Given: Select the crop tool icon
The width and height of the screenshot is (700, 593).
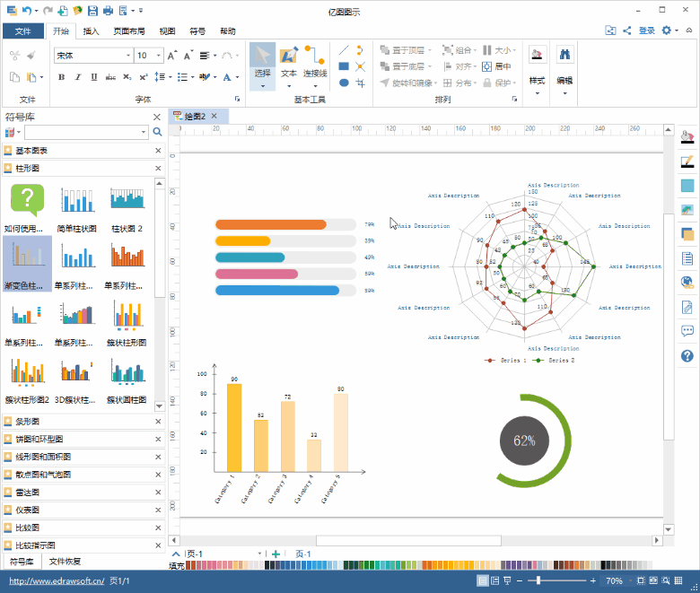Looking at the screenshot, I should click(x=360, y=83).
